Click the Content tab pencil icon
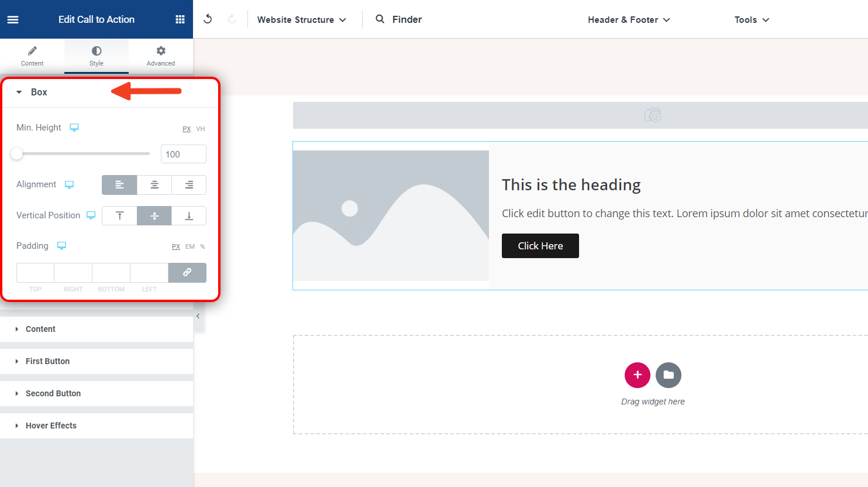The width and height of the screenshot is (868, 487). click(x=32, y=51)
